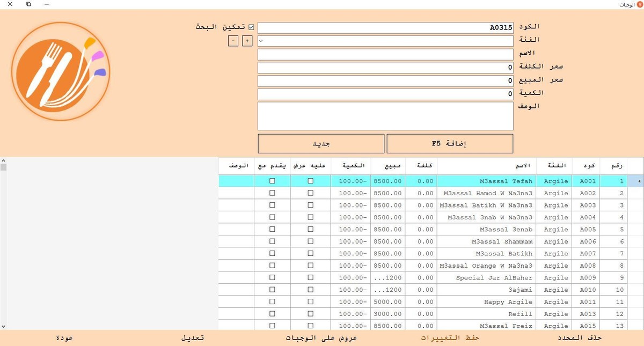
Task: Click تعديل to edit entry
Action: [192, 338]
